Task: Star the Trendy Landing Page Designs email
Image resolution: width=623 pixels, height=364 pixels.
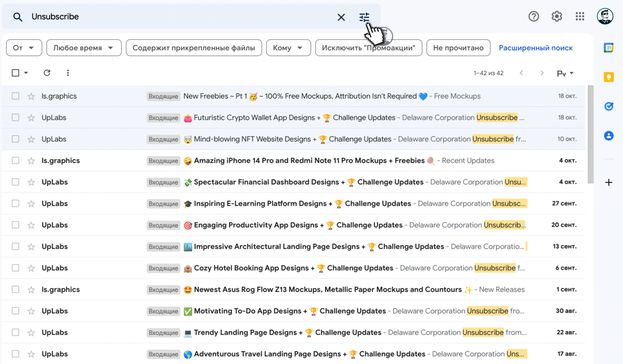Action: pos(31,333)
